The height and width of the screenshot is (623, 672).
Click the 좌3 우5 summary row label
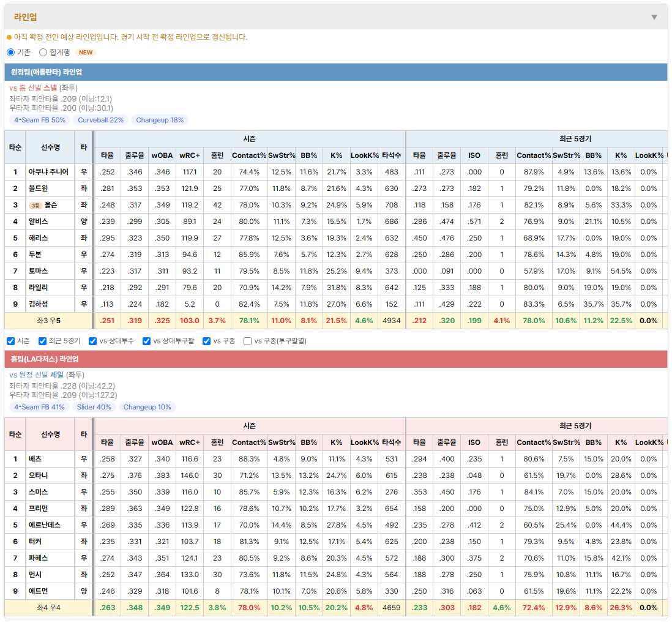(x=48, y=321)
